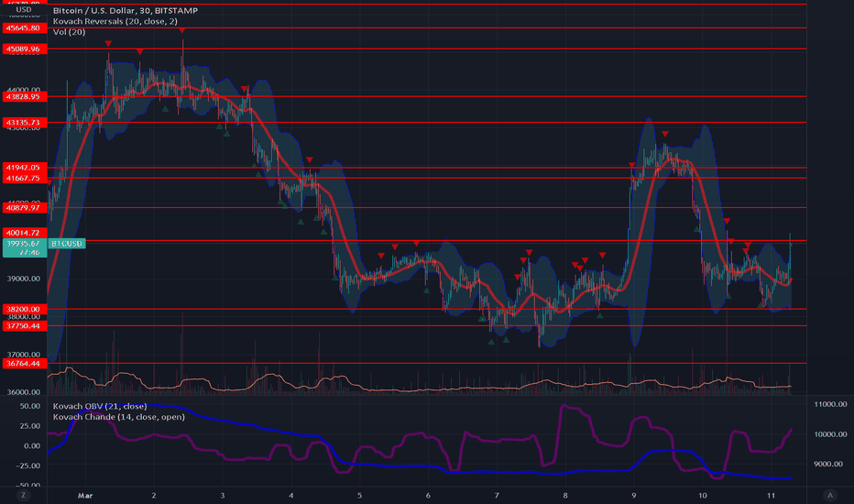Image resolution: width=854 pixels, height=504 pixels.
Task: Select the Vol (20) indicator legend
Action: point(69,32)
